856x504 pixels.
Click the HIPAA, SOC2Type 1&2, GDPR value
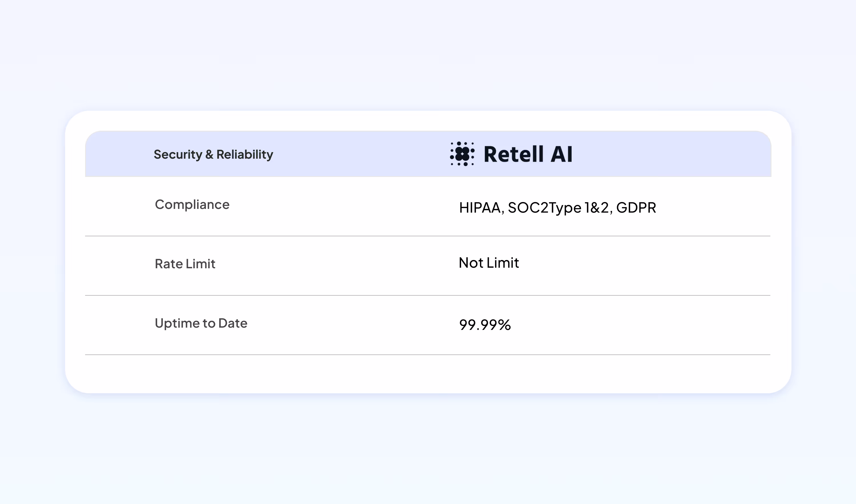(557, 207)
